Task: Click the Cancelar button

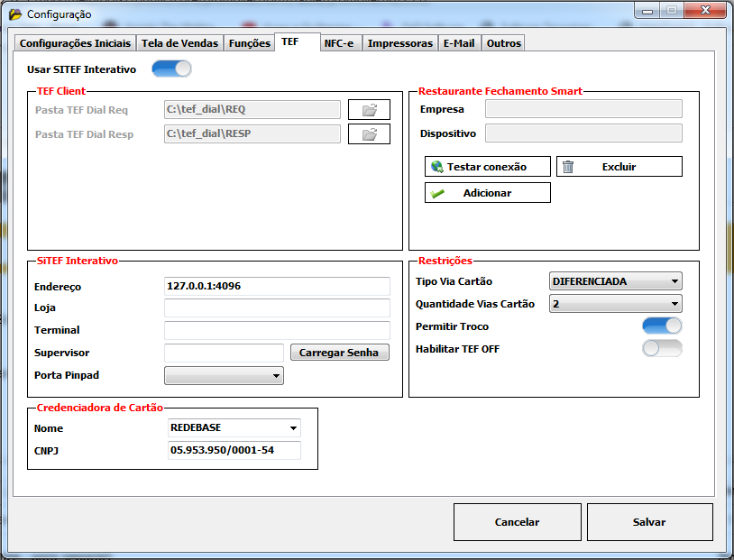Action: click(517, 522)
